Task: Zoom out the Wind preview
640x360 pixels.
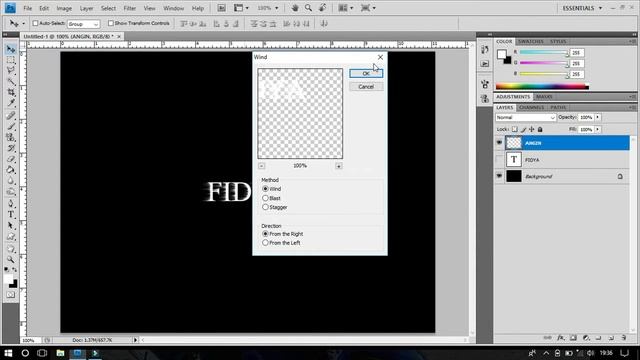Action: tap(262, 166)
